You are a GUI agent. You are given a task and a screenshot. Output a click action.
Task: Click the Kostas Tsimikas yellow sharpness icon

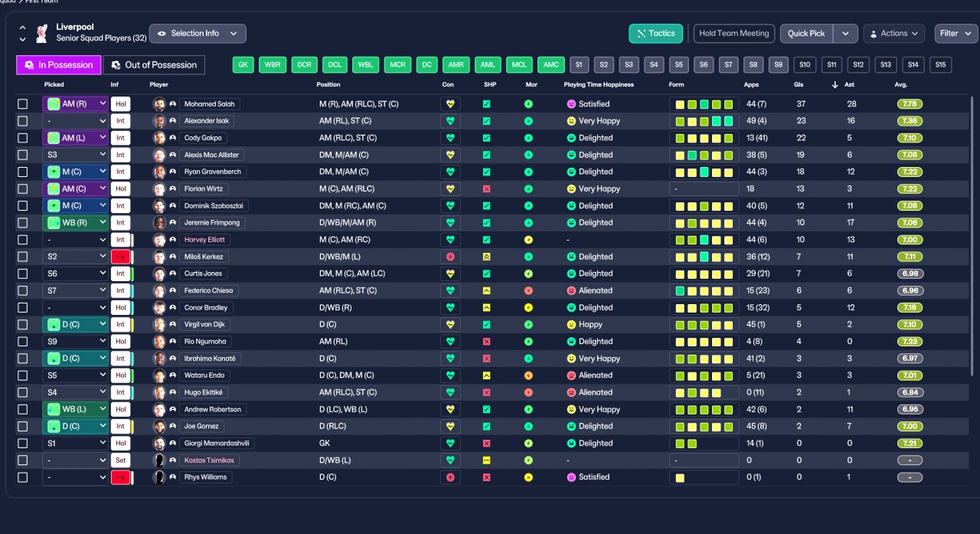(486, 460)
